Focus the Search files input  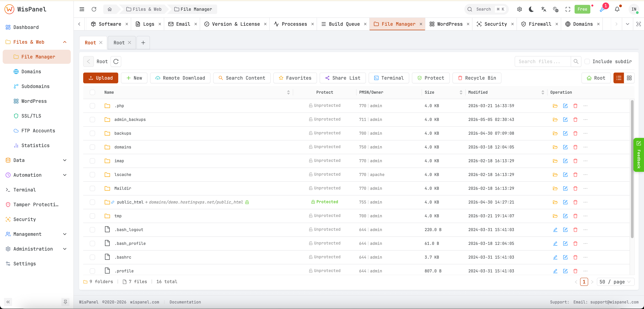pos(543,61)
